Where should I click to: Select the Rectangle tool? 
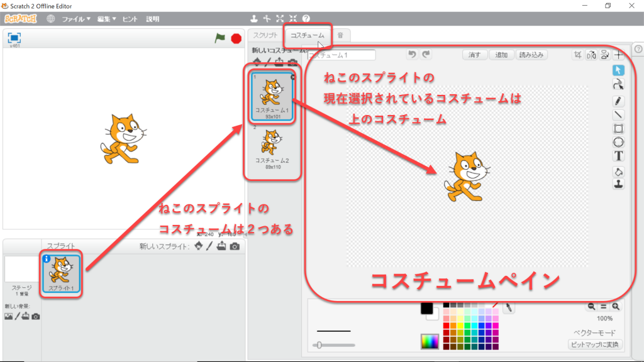click(618, 128)
